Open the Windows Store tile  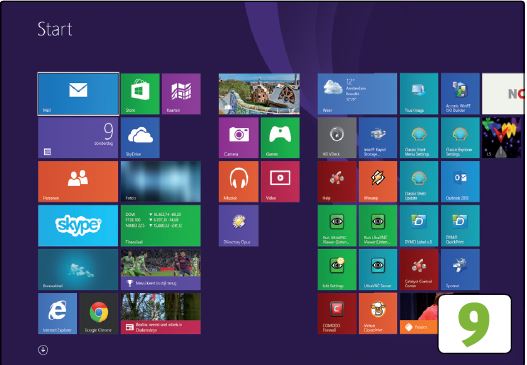140,94
